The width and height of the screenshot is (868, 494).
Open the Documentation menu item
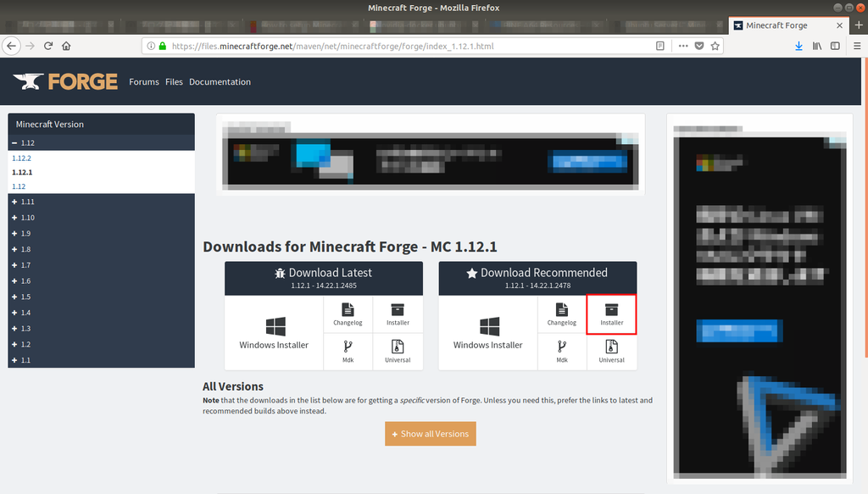220,82
